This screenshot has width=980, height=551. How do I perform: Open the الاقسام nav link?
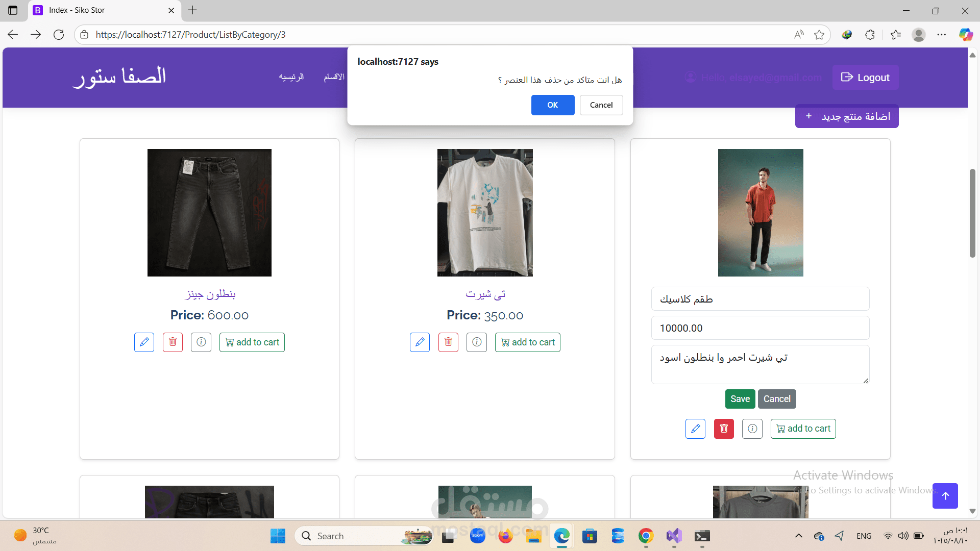(334, 77)
